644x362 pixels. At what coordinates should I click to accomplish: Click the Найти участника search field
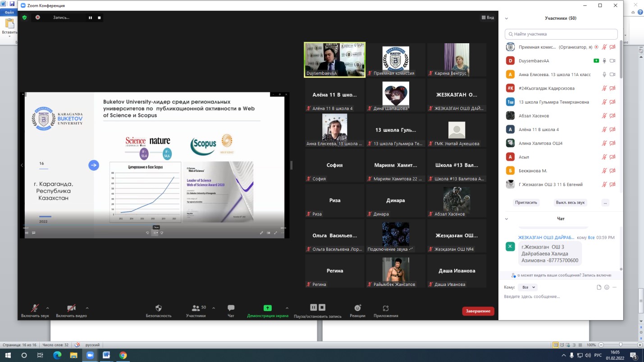[561, 34]
